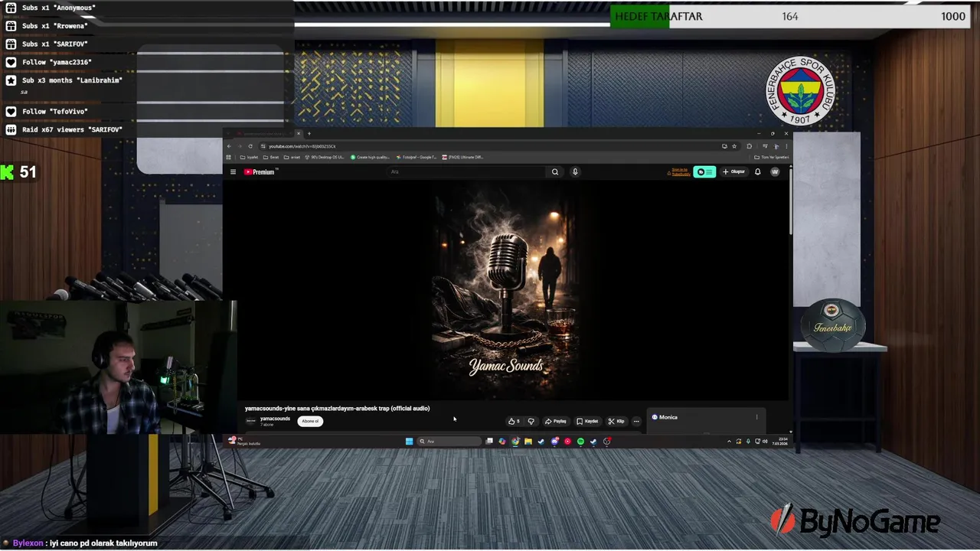Focus the YouTube Ara search field

click(467, 171)
